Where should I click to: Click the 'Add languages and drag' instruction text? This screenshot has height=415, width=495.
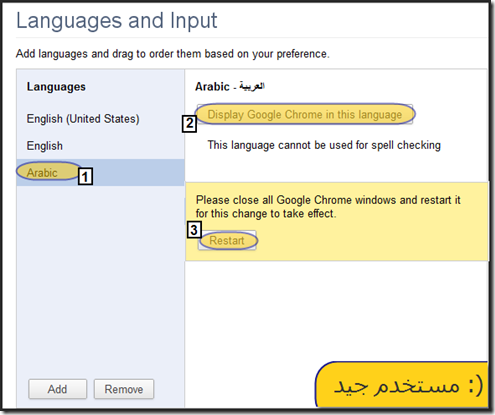coord(173,54)
